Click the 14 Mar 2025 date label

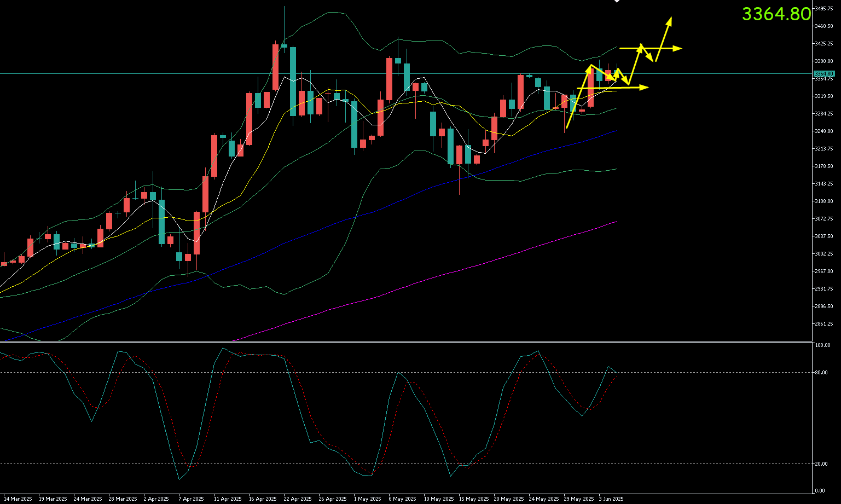18,499
